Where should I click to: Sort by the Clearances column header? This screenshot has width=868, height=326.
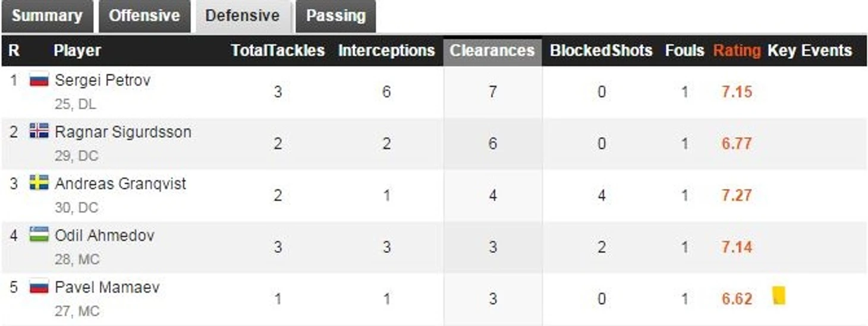coord(492,51)
